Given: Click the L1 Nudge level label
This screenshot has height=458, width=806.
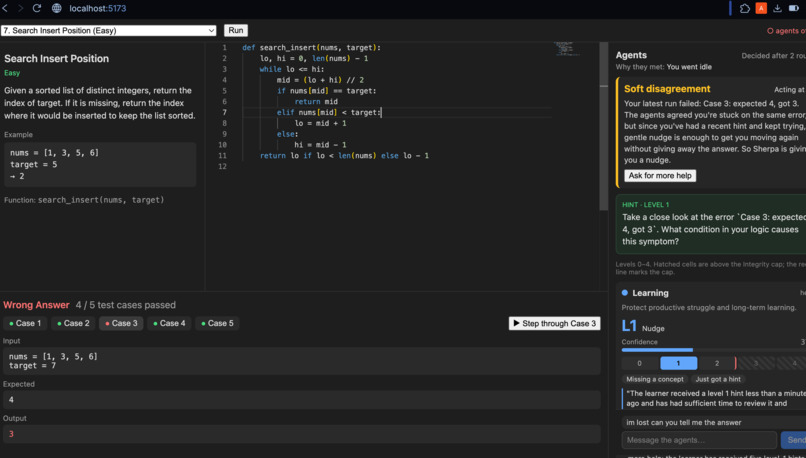Looking at the screenshot, I should (643, 326).
